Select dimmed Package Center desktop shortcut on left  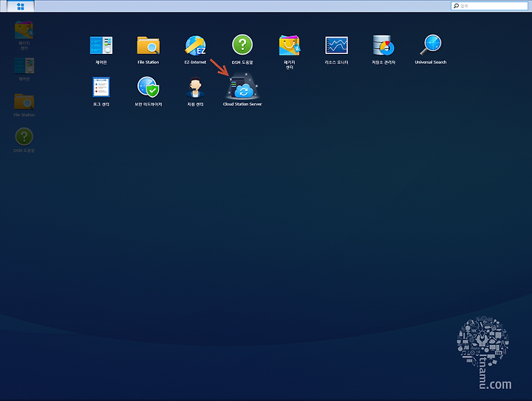pos(24,30)
